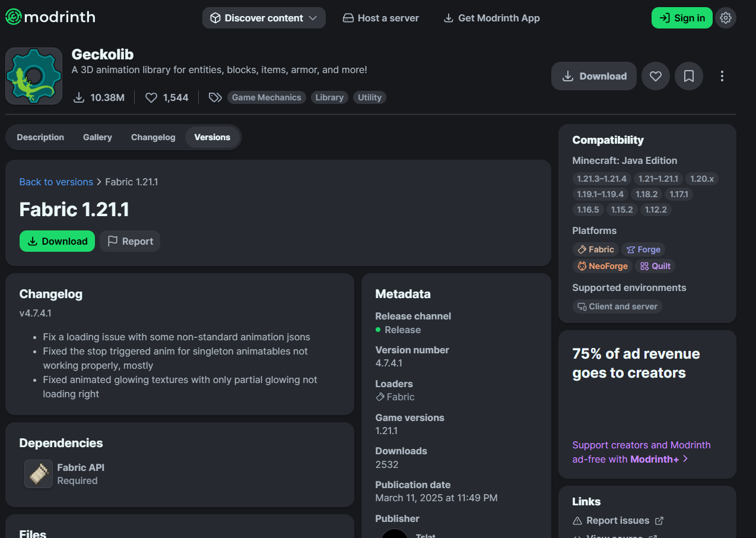The image size is (756, 538).
Task: Open the Get Modrinth App link
Action: [492, 18]
